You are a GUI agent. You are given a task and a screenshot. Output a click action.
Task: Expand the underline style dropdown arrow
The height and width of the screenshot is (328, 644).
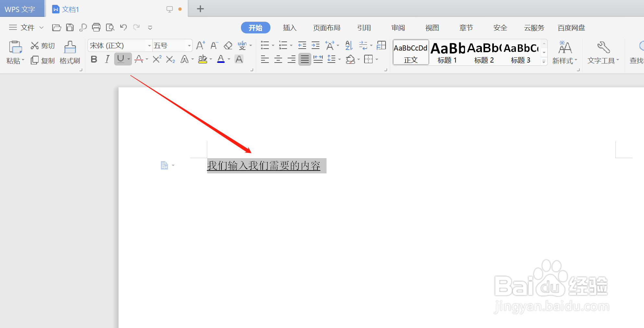(x=129, y=59)
